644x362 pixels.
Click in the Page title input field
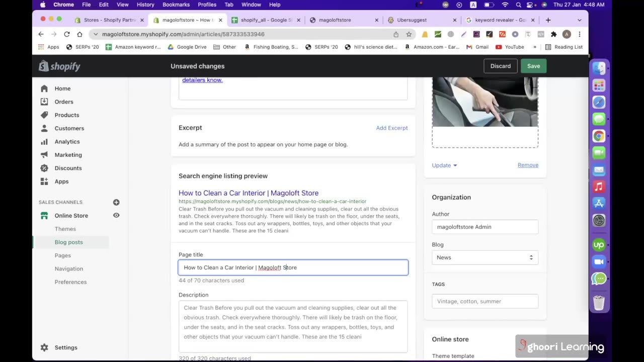tap(293, 267)
